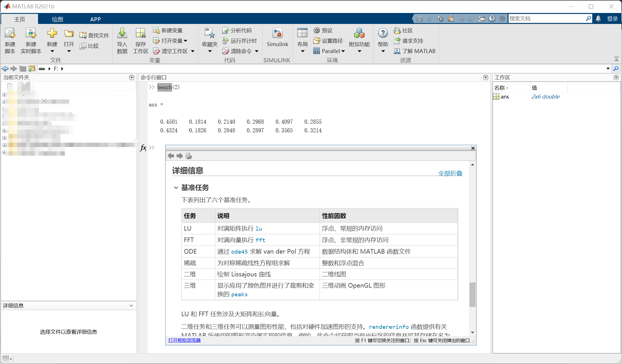Click the 搜索文档 search field

[547, 19]
